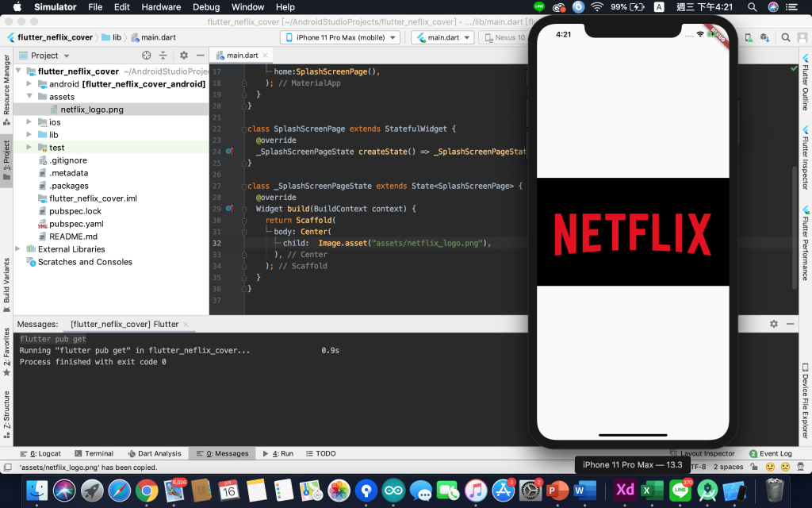This screenshot has height=508, width=812.
Task: Open Project panel settings gear
Action: [x=184, y=56]
